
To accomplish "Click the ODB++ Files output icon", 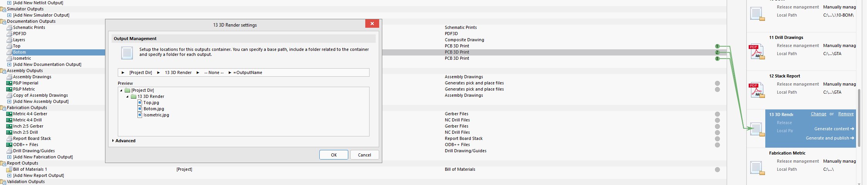I will click(10, 145).
